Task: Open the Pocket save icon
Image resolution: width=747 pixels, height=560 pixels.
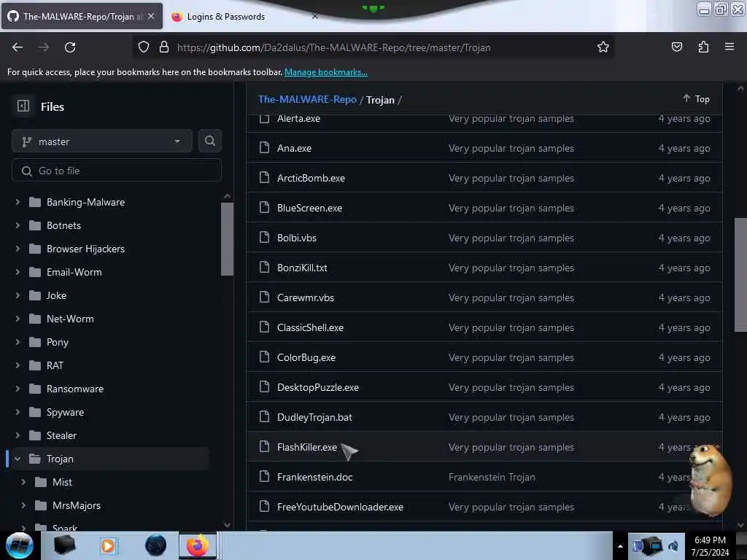Action: [x=676, y=47]
